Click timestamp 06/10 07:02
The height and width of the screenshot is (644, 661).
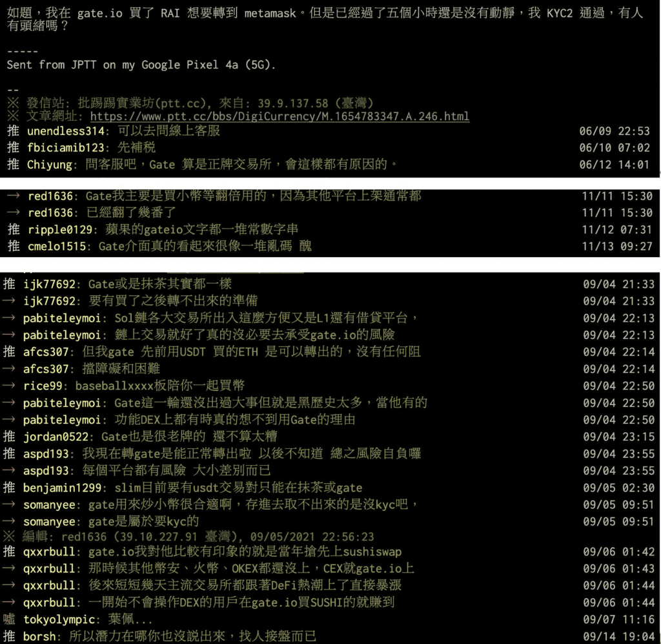(615, 148)
